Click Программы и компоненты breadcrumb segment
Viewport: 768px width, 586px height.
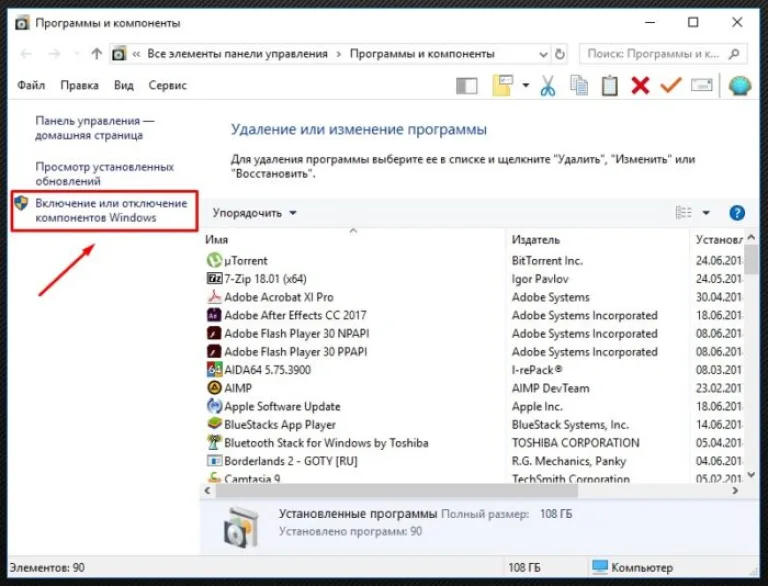[422, 54]
